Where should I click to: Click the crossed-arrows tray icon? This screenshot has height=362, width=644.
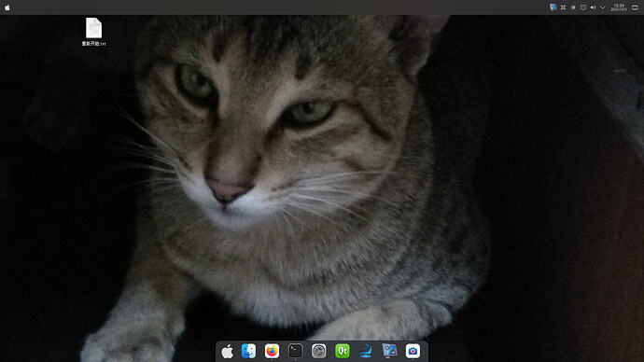(x=563, y=7)
